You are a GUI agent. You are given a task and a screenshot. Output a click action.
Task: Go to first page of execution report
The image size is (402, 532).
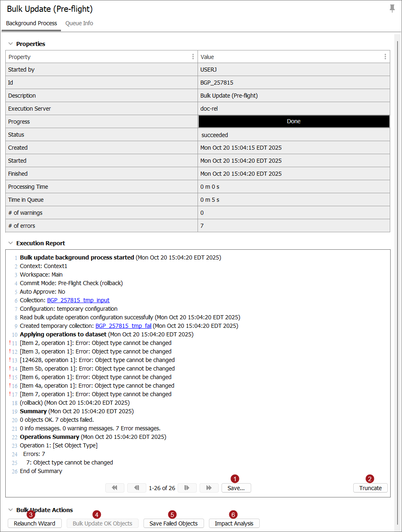point(115,488)
